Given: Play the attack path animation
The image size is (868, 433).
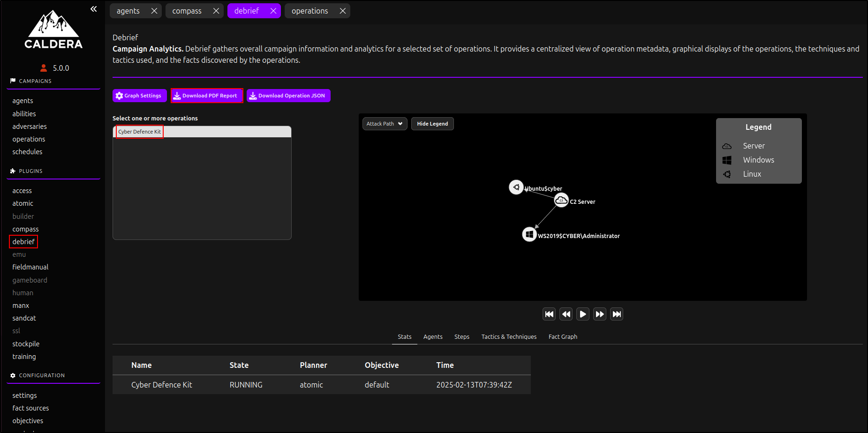Looking at the screenshot, I should point(583,314).
